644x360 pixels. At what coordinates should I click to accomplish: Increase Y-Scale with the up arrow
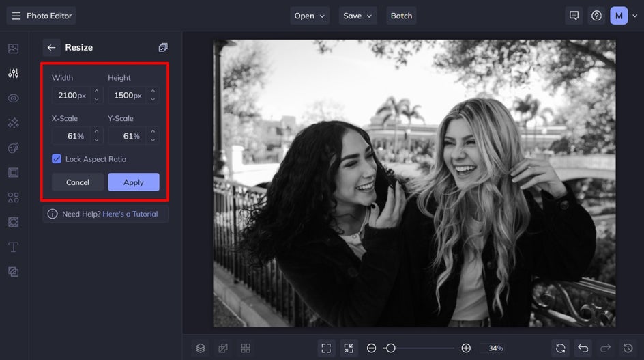point(153,132)
